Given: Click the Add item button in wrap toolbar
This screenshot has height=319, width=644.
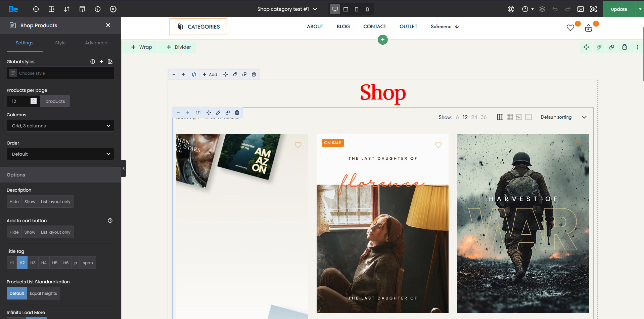Looking at the screenshot, I should [210, 74].
